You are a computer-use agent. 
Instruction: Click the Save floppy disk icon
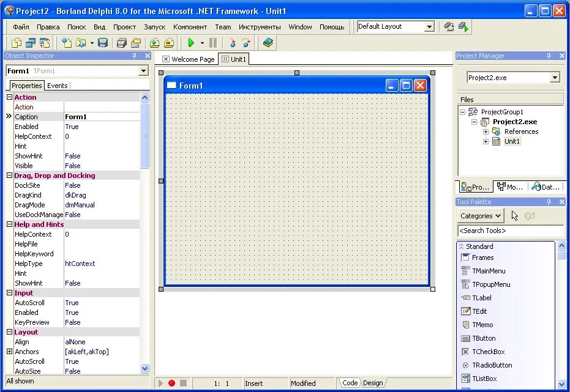click(x=103, y=43)
